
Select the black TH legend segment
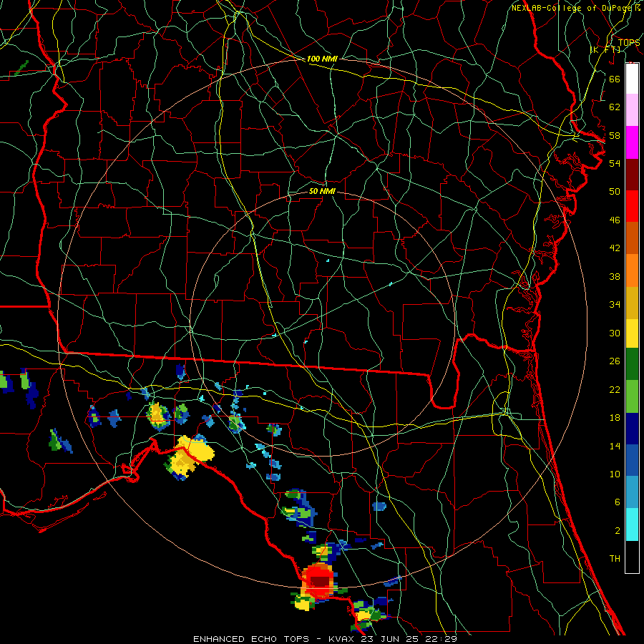pyautogui.click(x=632, y=557)
